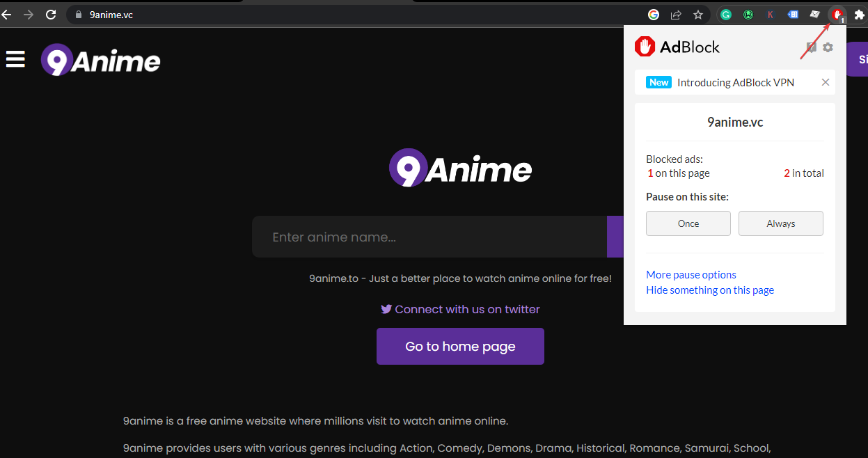Bookmark the page with the star icon
Viewport: 868px width, 458px height.
click(x=698, y=15)
